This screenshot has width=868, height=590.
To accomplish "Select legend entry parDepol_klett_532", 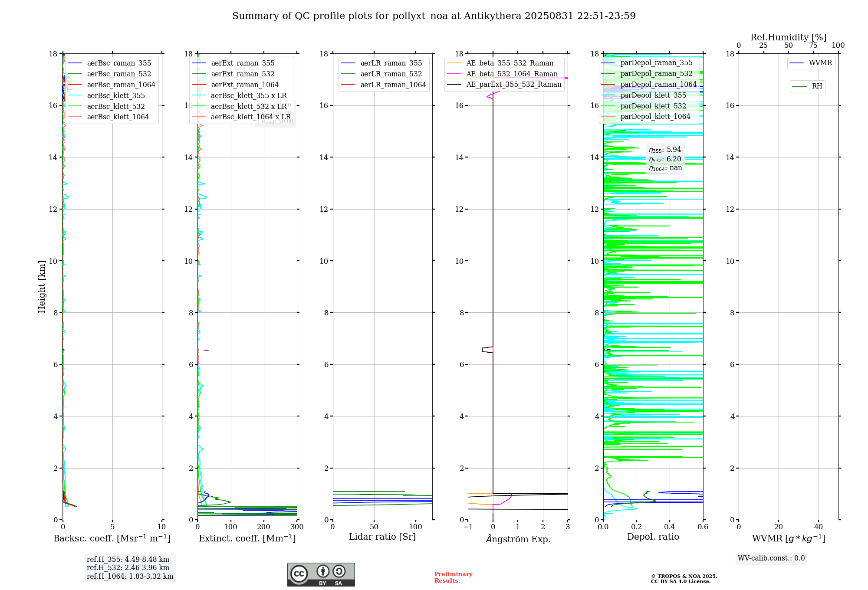I will click(x=644, y=106).
